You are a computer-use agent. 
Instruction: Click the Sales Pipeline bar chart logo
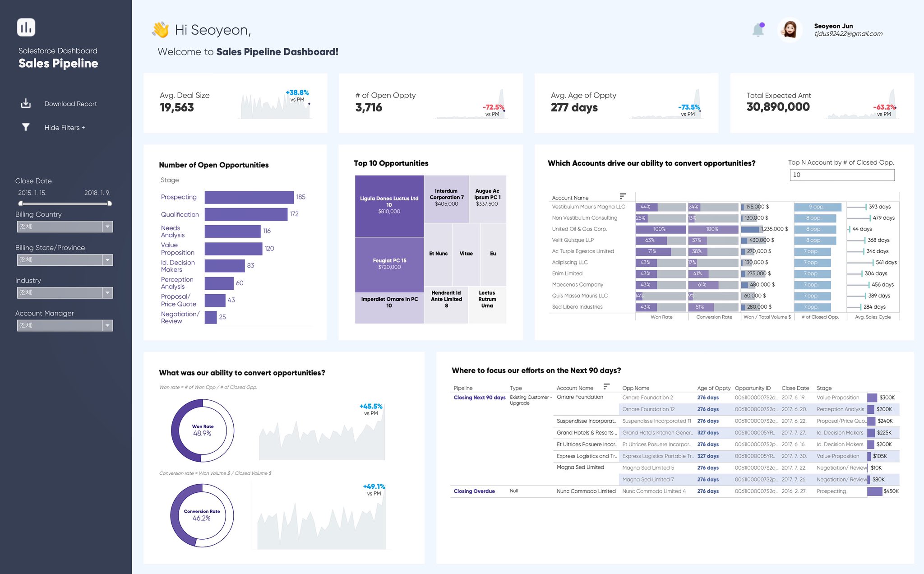click(26, 27)
